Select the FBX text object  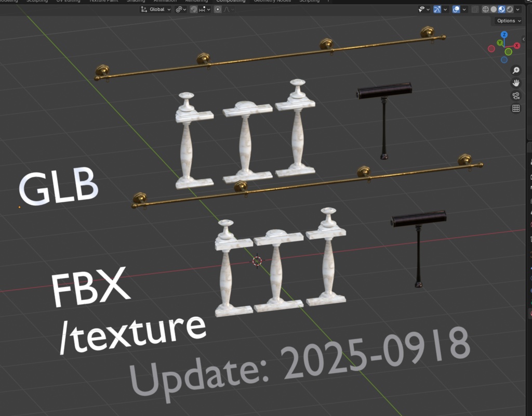click(x=90, y=287)
